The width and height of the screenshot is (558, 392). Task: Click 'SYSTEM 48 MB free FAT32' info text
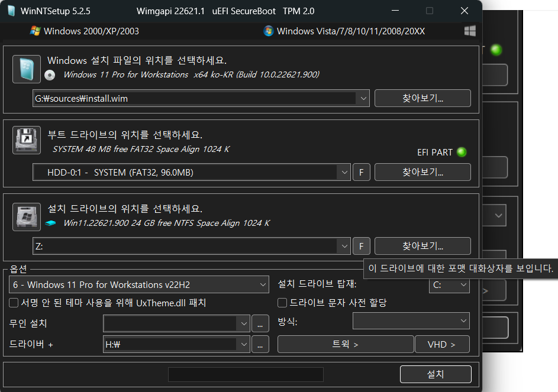click(x=141, y=149)
